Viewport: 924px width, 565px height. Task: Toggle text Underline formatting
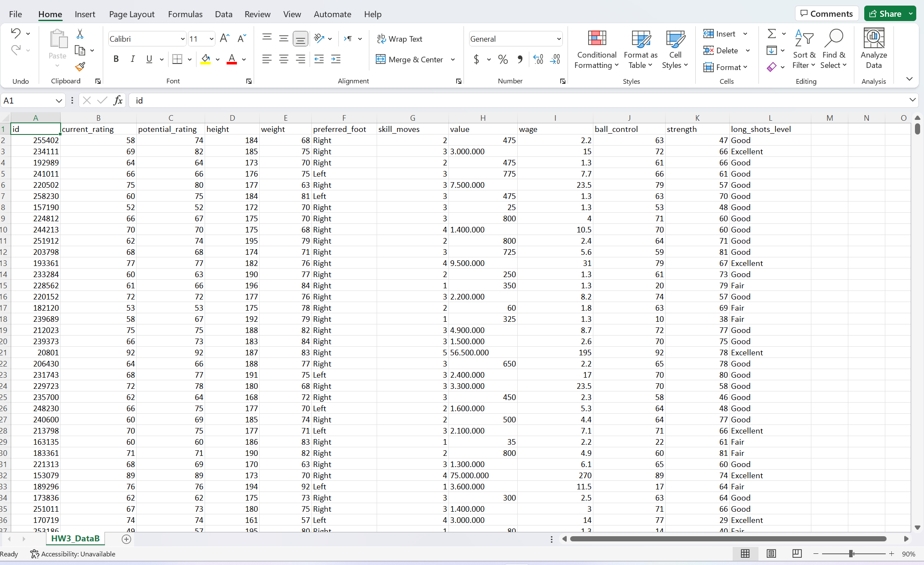pos(148,59)
